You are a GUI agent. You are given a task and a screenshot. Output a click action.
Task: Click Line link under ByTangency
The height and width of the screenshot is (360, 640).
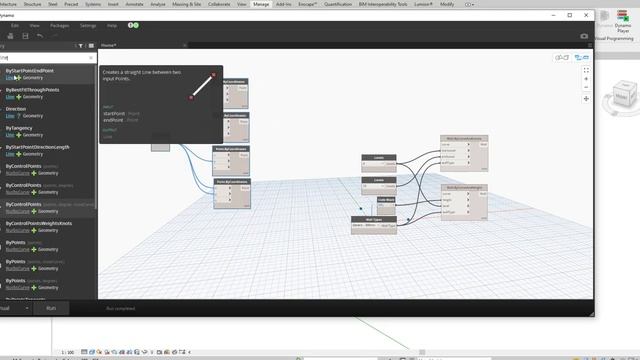(10, 135)
